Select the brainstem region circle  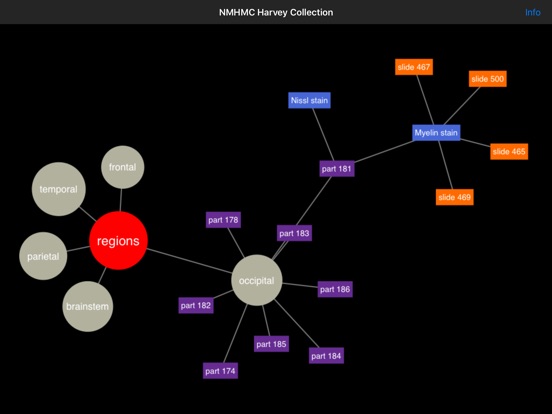[88, 306]
